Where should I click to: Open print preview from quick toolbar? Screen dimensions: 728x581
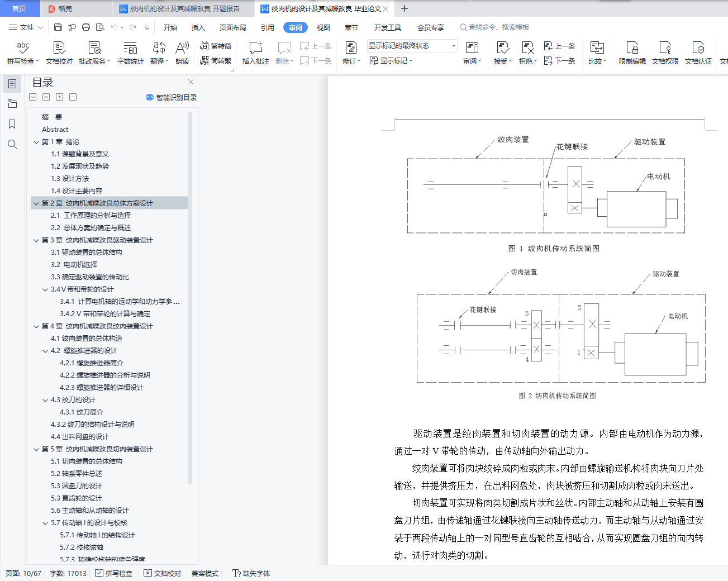pyautogui.click(x=100, y=27)
